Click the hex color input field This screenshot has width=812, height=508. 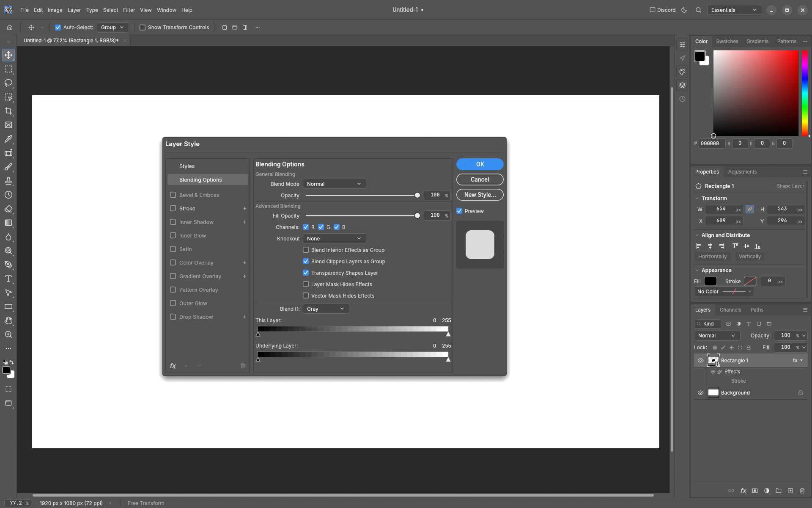[711, 144]
